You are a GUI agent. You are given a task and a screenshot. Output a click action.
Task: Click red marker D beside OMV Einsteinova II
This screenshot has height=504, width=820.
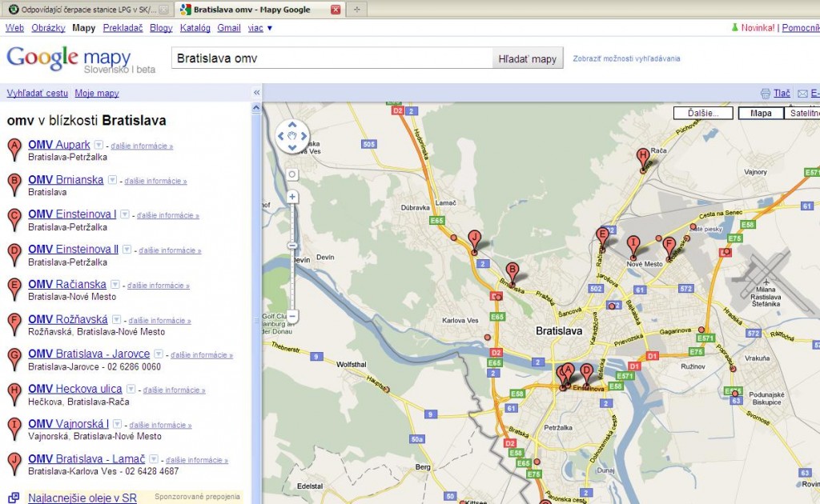tap(14, 254)
